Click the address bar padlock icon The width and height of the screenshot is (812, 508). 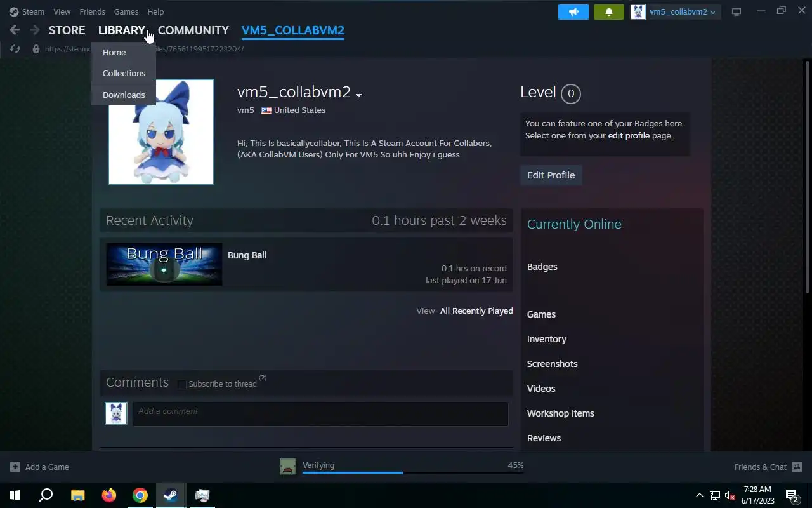point(36,49)
